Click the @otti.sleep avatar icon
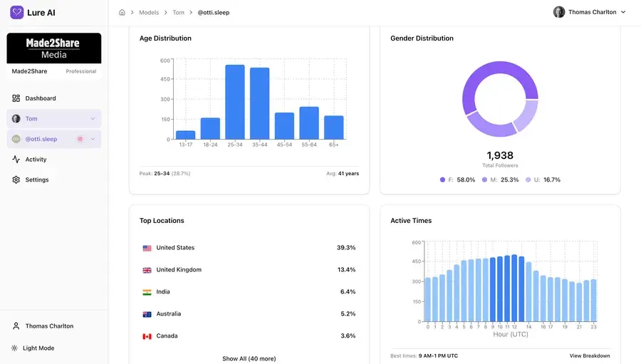Viewport: 641px width, 364px height. (x=16, y=139)
